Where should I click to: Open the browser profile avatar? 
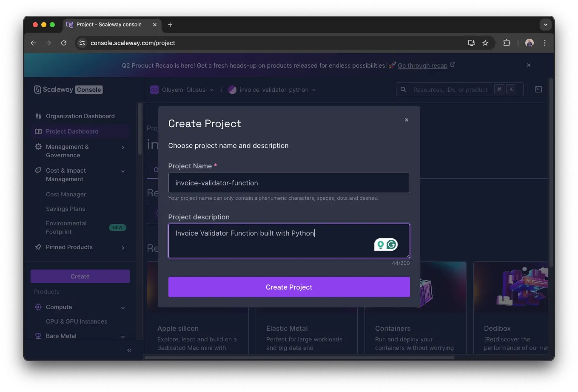point(530,43)
